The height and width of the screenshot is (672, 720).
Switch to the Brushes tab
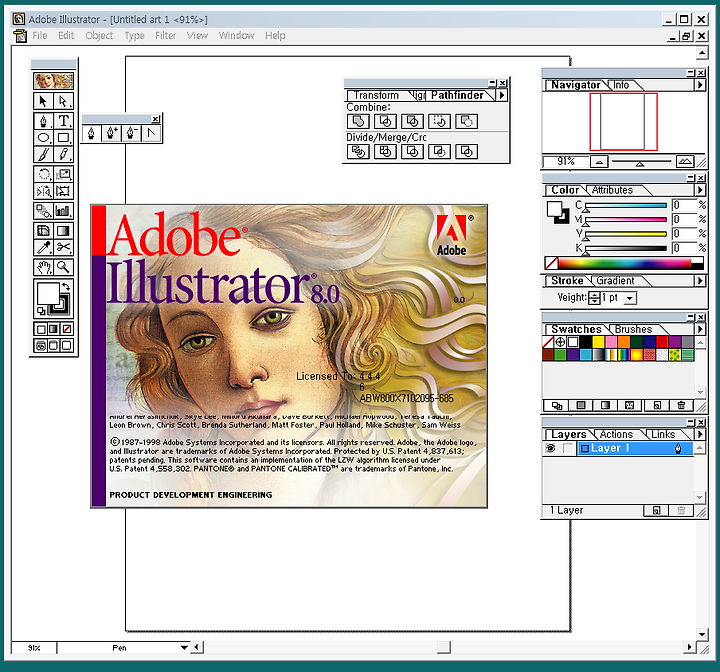(x=633, y=329)
